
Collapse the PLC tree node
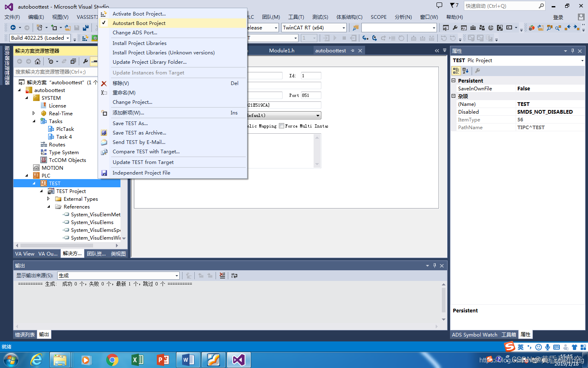click(27, 175)
